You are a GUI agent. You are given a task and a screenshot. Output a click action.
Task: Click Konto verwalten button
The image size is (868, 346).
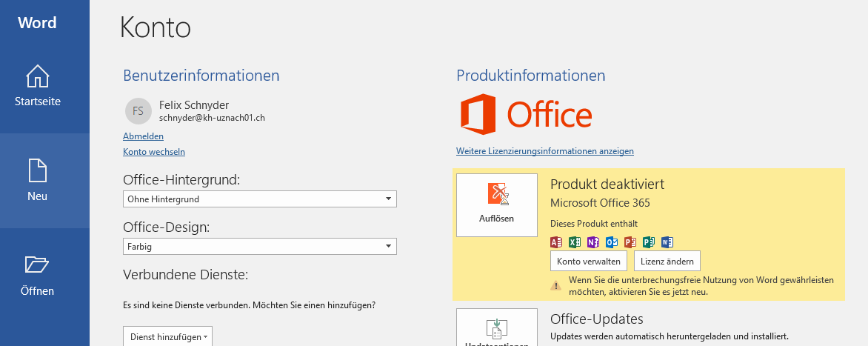[589, 260]
